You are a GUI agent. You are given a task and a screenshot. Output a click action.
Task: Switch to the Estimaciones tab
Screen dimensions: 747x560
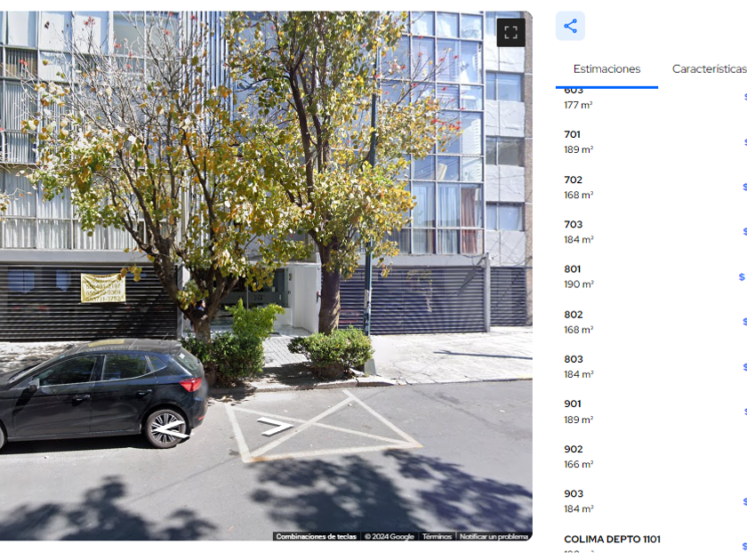click(x=606, y=69)
